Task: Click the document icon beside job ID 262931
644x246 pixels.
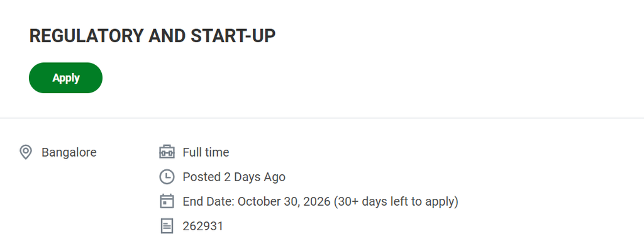Action: 166,226
